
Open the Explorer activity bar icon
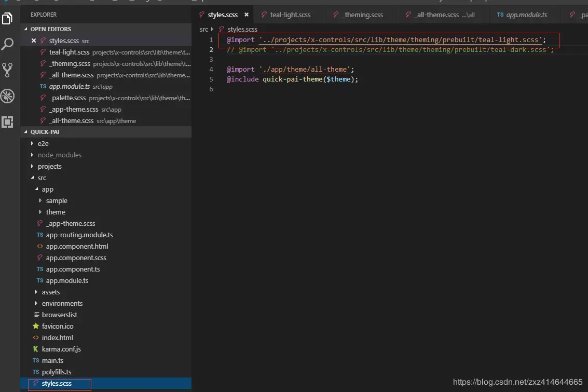point(8,19)
